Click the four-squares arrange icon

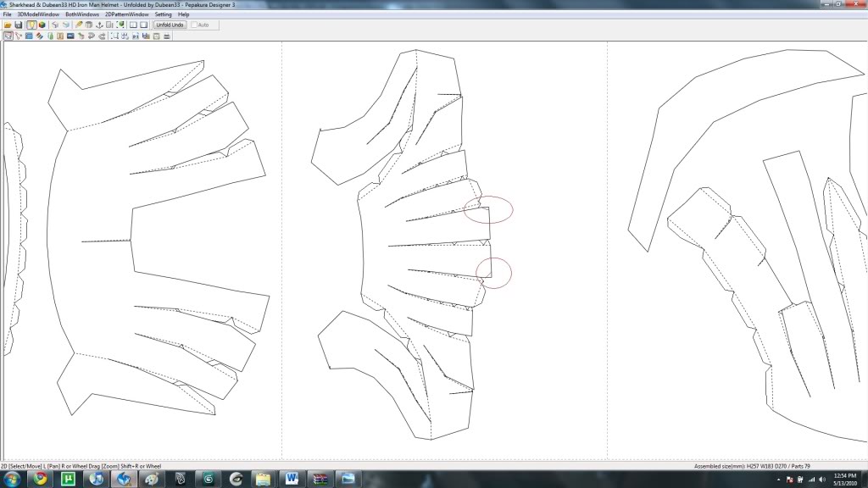125,36
